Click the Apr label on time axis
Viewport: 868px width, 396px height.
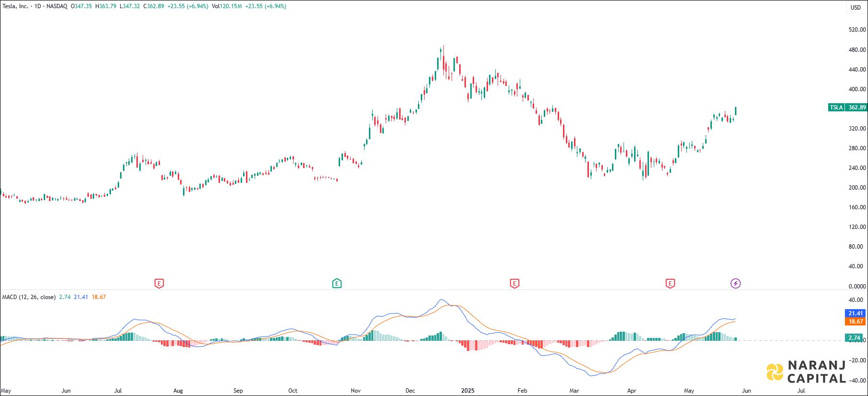(632, 391)
